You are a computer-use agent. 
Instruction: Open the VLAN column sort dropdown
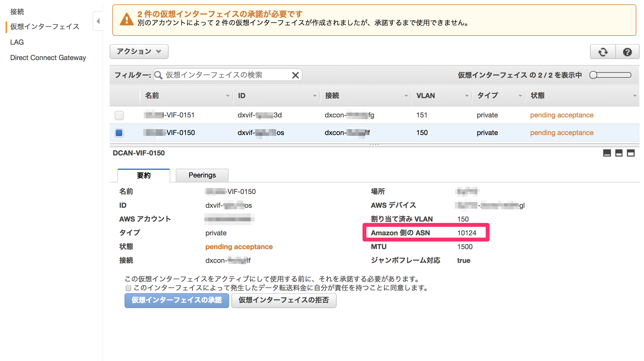point(467,96)
